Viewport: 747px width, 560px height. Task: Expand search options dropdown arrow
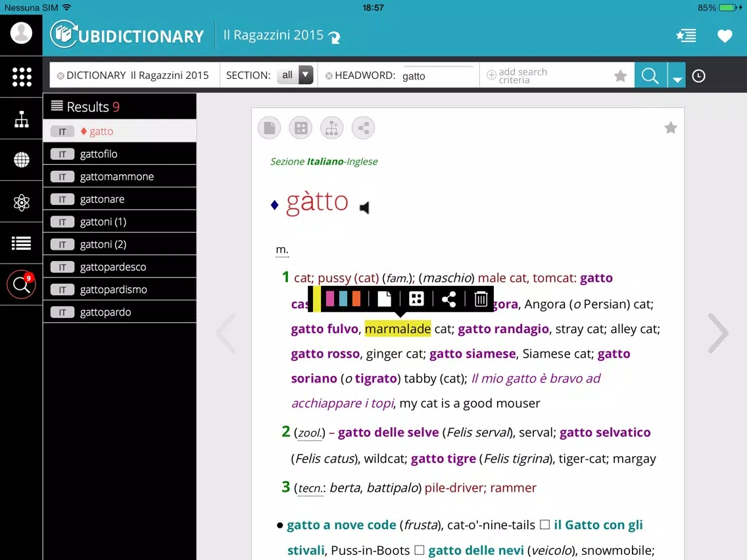pyautogui.click(x=677, y=75)
